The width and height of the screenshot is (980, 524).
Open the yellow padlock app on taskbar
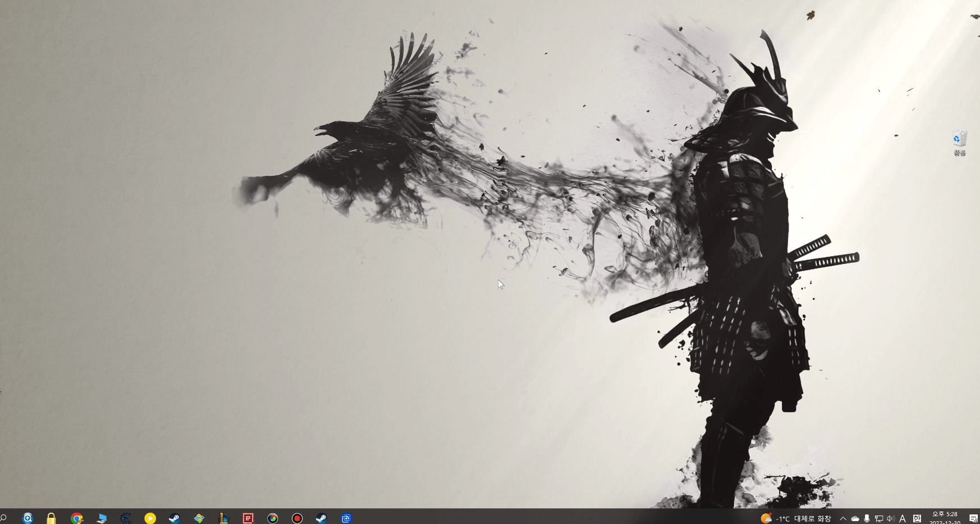pyautogui.click(x=51, y=518)
